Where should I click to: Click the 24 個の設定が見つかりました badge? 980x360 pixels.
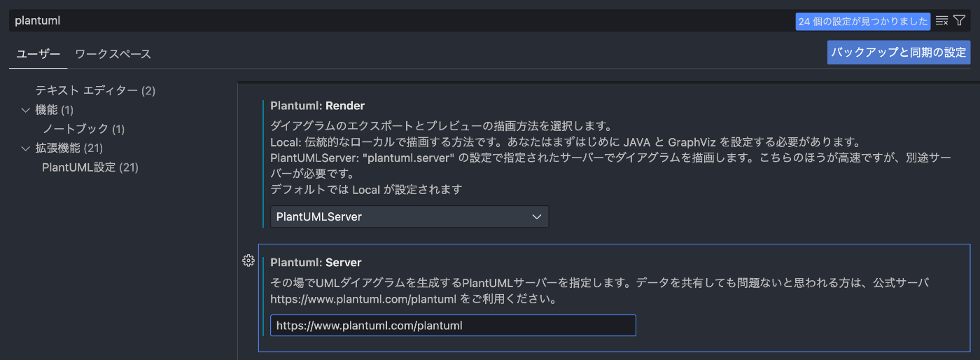(863, 22)
